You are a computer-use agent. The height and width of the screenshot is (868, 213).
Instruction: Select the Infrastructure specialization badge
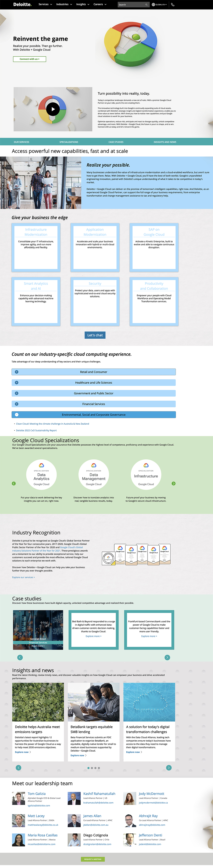pos(146,474)
